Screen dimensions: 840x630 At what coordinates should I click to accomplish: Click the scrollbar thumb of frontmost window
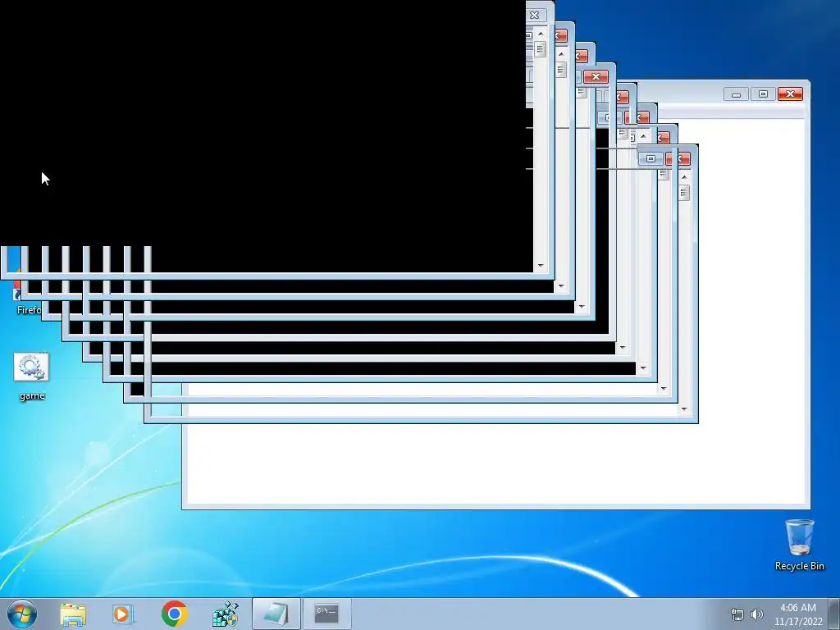pyautogui.click(x=540, y=48)
